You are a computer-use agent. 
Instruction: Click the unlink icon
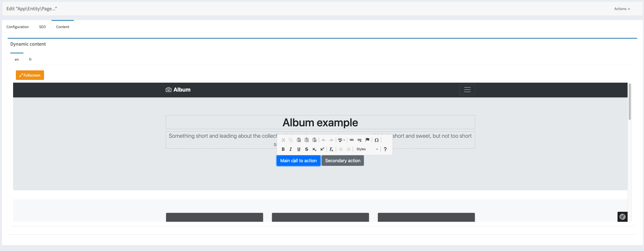(359, 140)
